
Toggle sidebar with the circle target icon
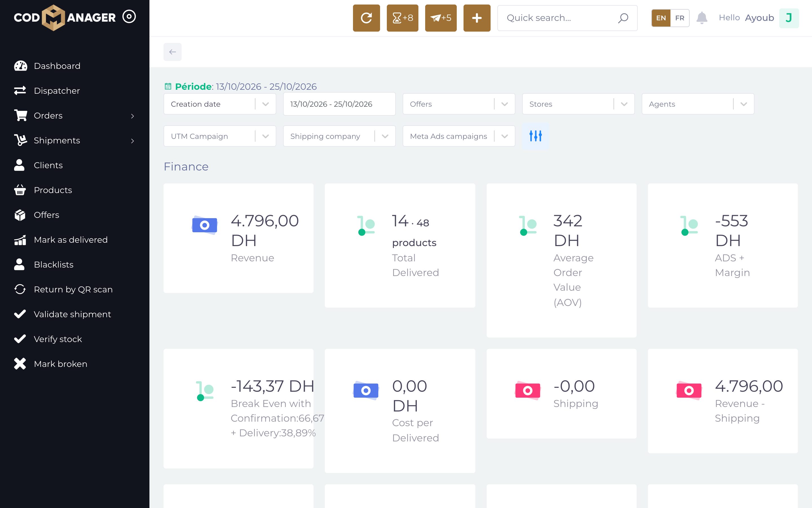(129, 16)
